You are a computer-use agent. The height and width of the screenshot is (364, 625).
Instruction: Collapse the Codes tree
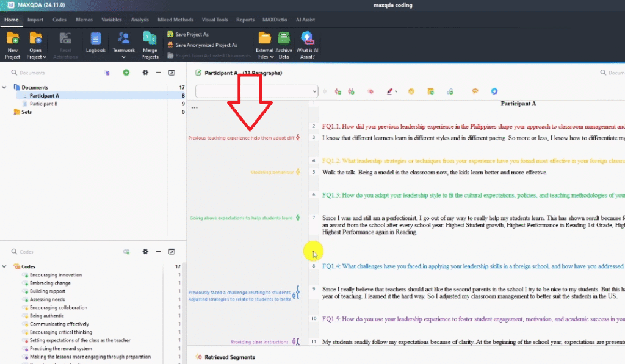[5, 266]
